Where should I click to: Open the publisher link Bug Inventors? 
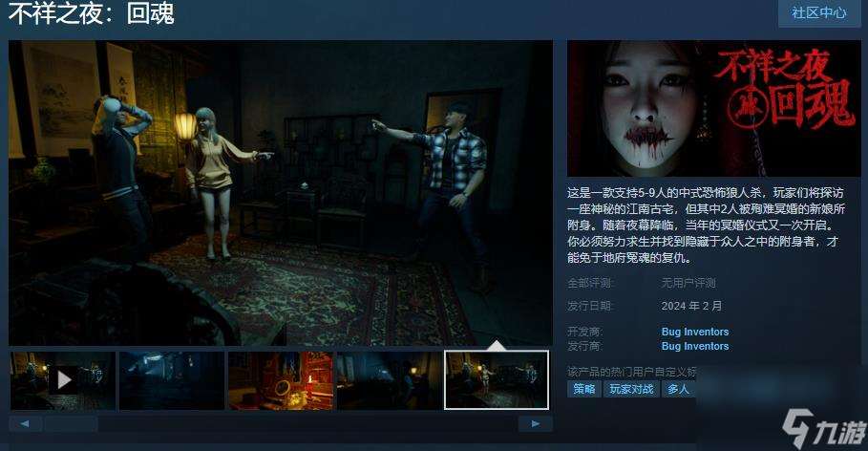point(695,346)
